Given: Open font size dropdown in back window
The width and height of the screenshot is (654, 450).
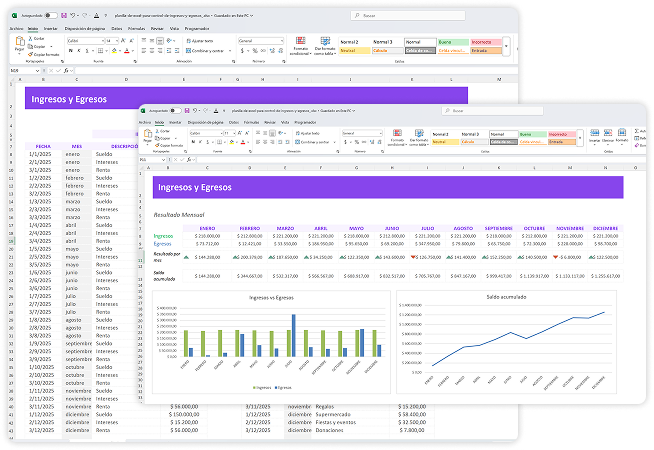Looking at the screenshot, I should click(x=116, y=41).
